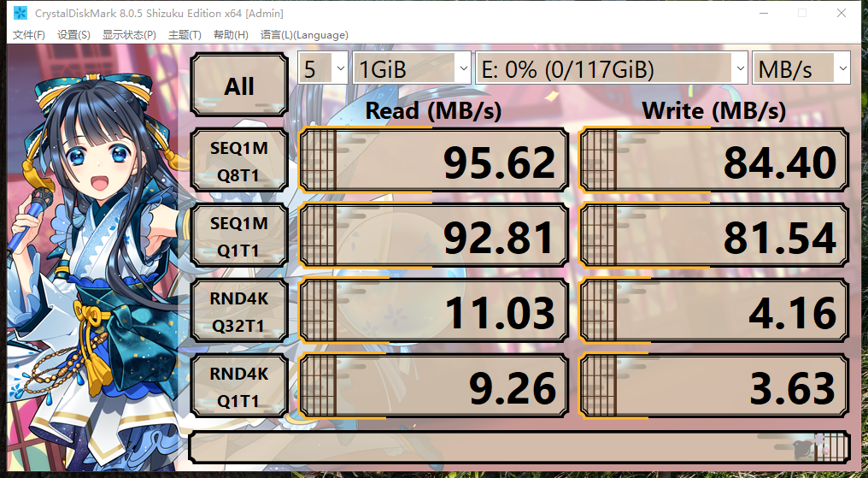Expand the test count dropdown showing 5
Viewport: 868px width, 478px height.
tap(323, 68)
